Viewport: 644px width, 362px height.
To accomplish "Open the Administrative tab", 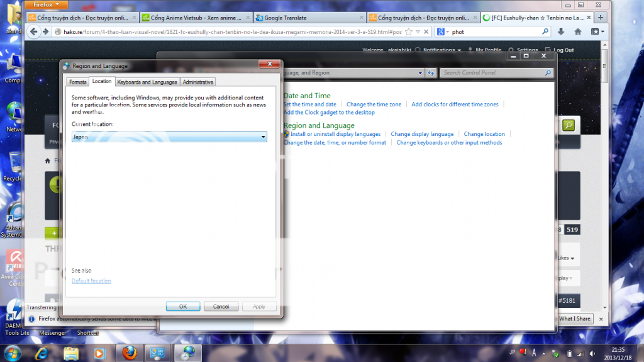I will [x=198, y=82].
